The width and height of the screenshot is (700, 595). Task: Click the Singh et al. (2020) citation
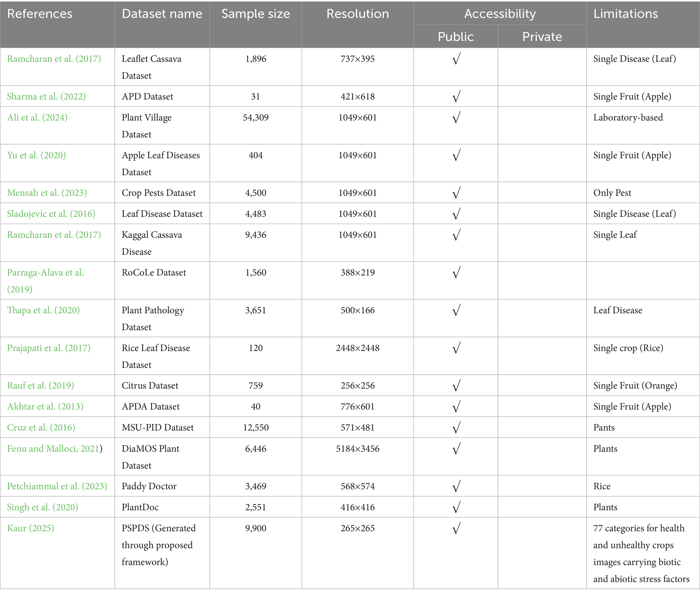(43, 507)
